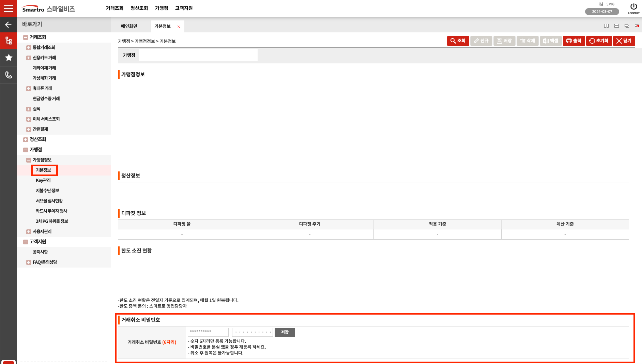Expand the 신용카드 거래 tree node
The height and width of the screenshot is (364, 642).
click(29, 58)
